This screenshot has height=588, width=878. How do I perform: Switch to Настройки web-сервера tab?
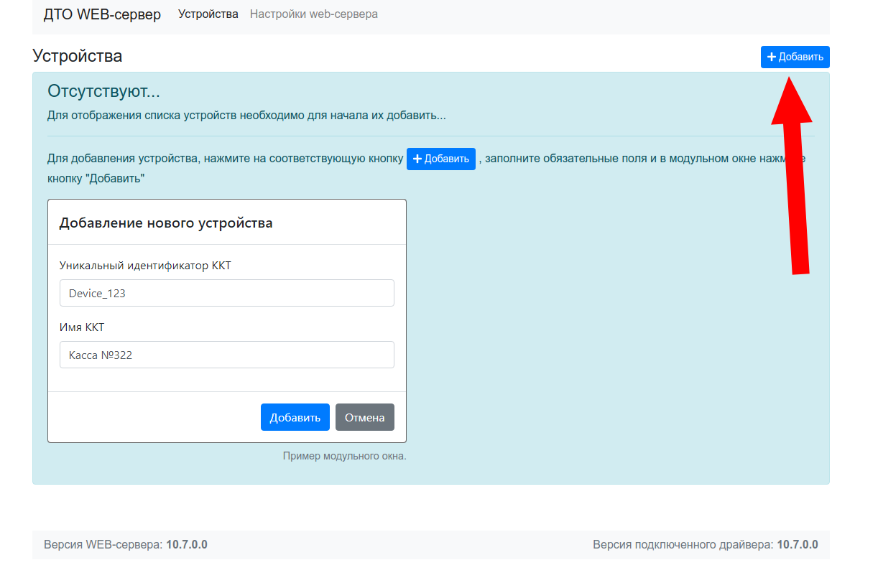point(313,14)
